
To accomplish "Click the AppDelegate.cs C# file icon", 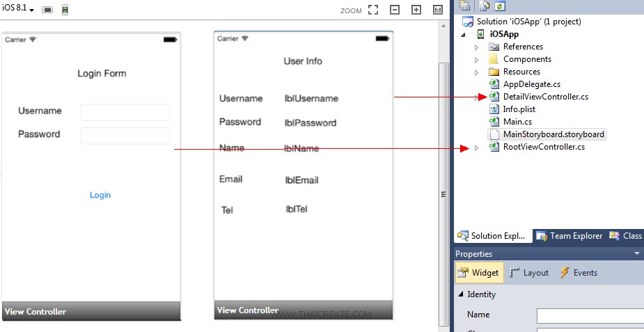I will click(x=494, y=84).
